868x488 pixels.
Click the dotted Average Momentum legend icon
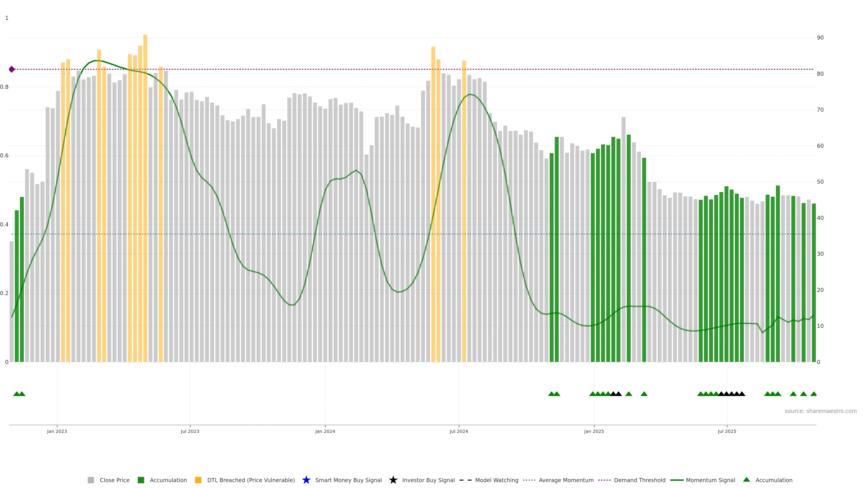tap(529, 480)
